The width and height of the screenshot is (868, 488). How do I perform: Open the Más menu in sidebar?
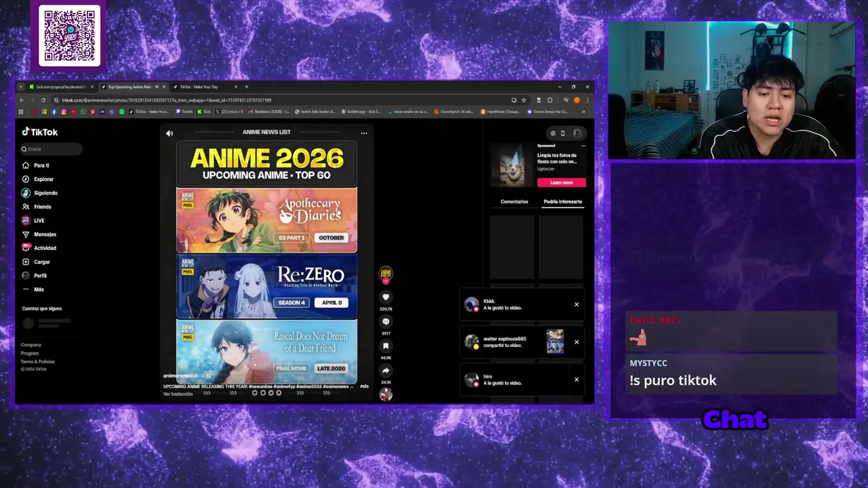coord(33,289)
